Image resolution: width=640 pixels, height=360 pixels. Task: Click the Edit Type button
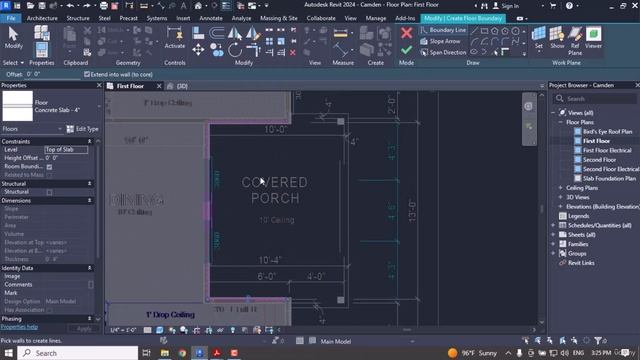(82, 129)
